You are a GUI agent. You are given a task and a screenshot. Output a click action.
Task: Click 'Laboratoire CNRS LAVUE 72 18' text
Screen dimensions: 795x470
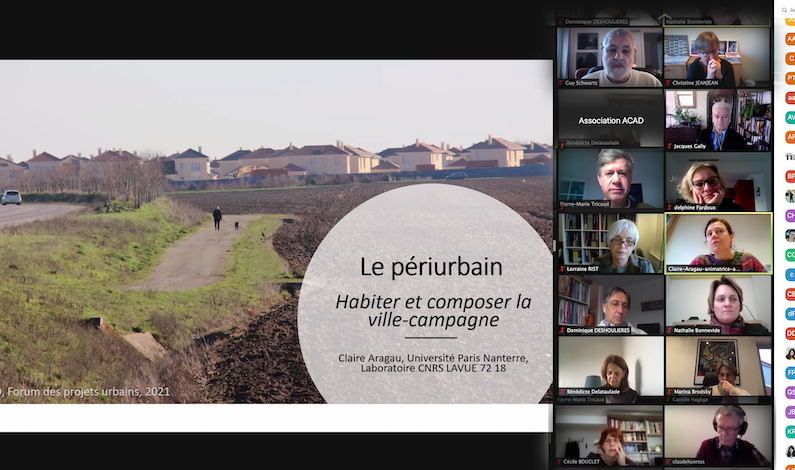point(433,368)
